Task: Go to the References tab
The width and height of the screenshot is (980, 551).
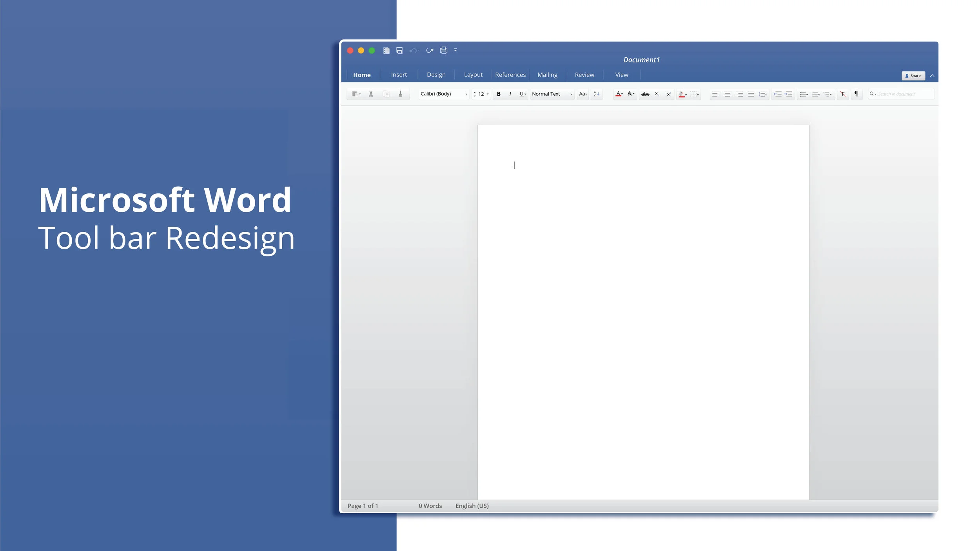Action: coord(510,75)
